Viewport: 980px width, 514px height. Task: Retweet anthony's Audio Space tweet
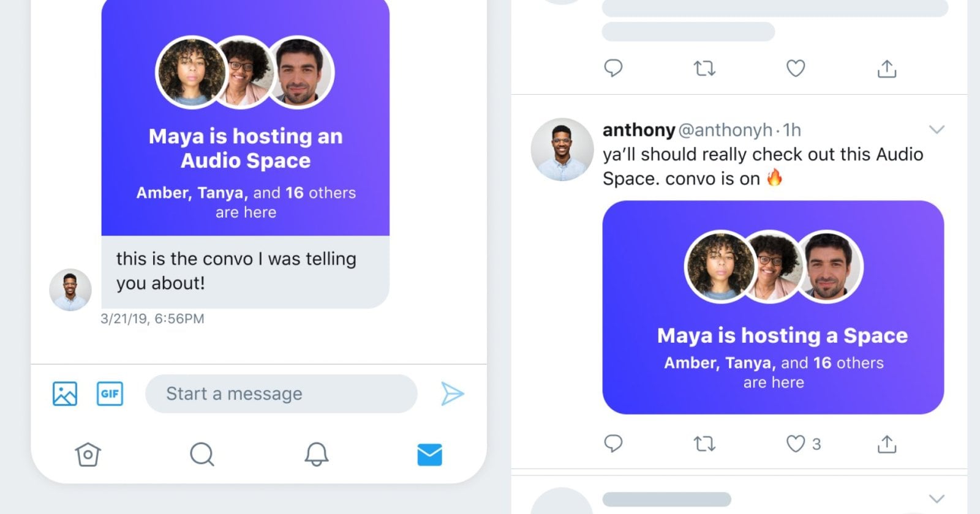coord(704,443)
